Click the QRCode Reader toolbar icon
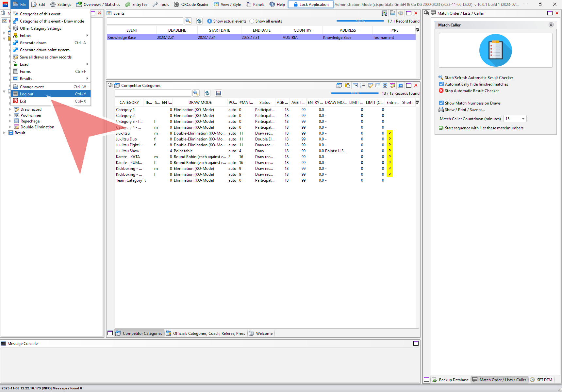Viewport: 562px width, 392px height. 177,5
